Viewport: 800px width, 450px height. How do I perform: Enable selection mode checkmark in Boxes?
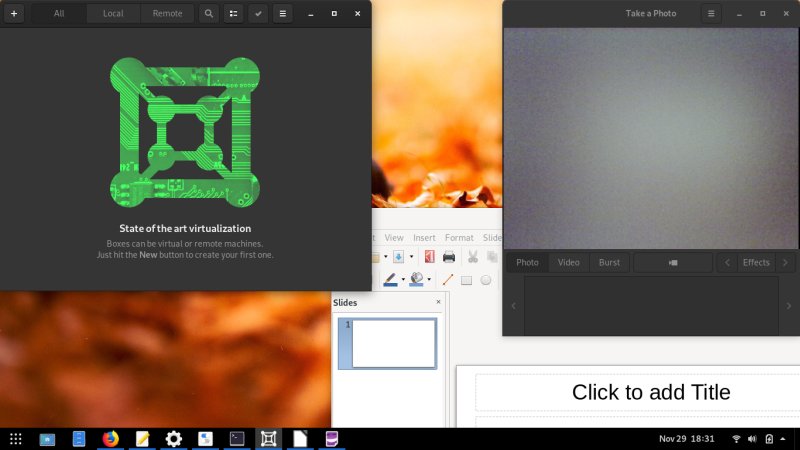coord(258,14)
